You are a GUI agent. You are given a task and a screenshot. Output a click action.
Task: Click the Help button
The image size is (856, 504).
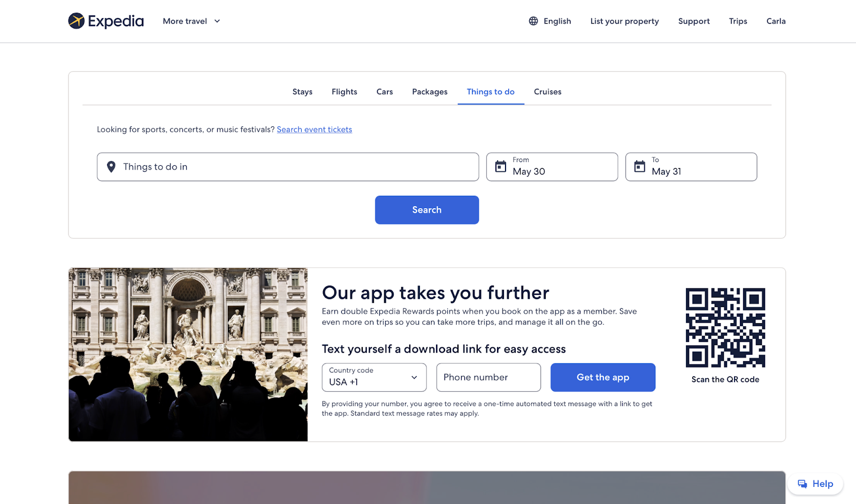pyautogui.click(x=815, y=484)
